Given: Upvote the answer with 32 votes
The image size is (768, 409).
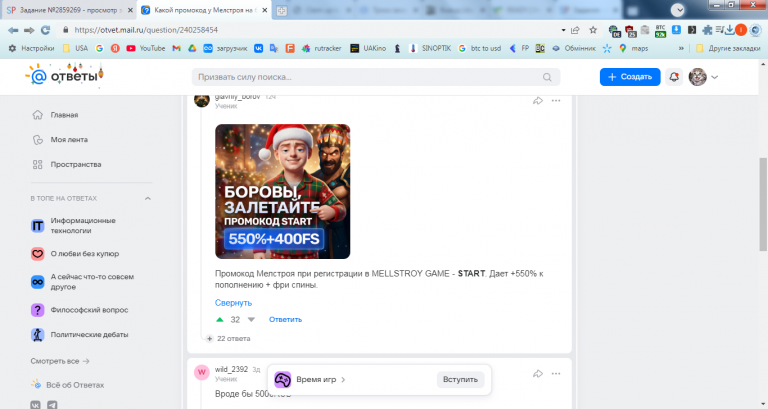Looking at the screenshot, I should (x=220, y=319).
